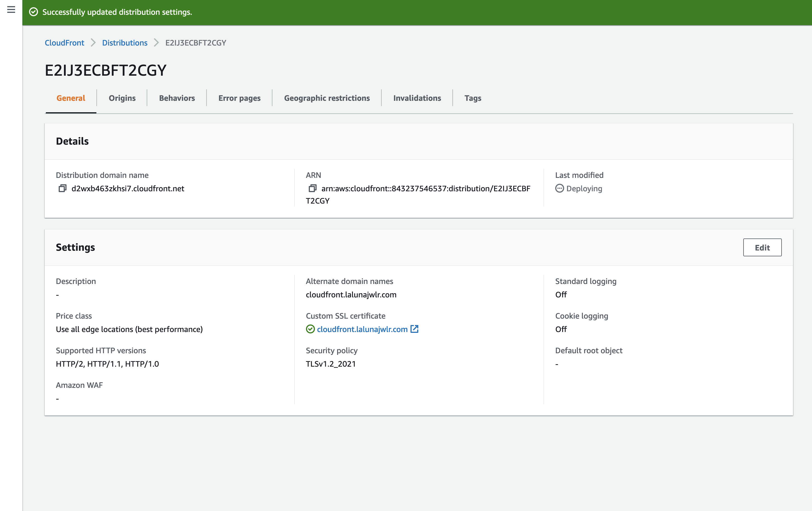Click the E2IJ3ECBFT2CGY breadcrumb text
This screenshot has height=511, width=812.
(x=196, y=43)
